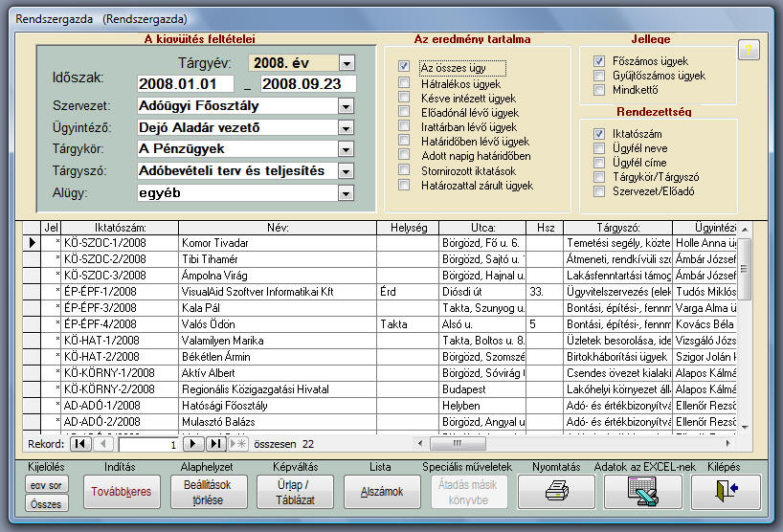Open the Alügy dropdown arrow

point(346,193)
